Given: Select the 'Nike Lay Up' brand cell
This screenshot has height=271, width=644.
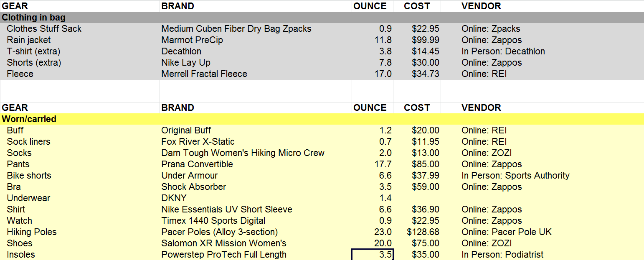Looking at the screenshot, I should [x=186, y=63].
